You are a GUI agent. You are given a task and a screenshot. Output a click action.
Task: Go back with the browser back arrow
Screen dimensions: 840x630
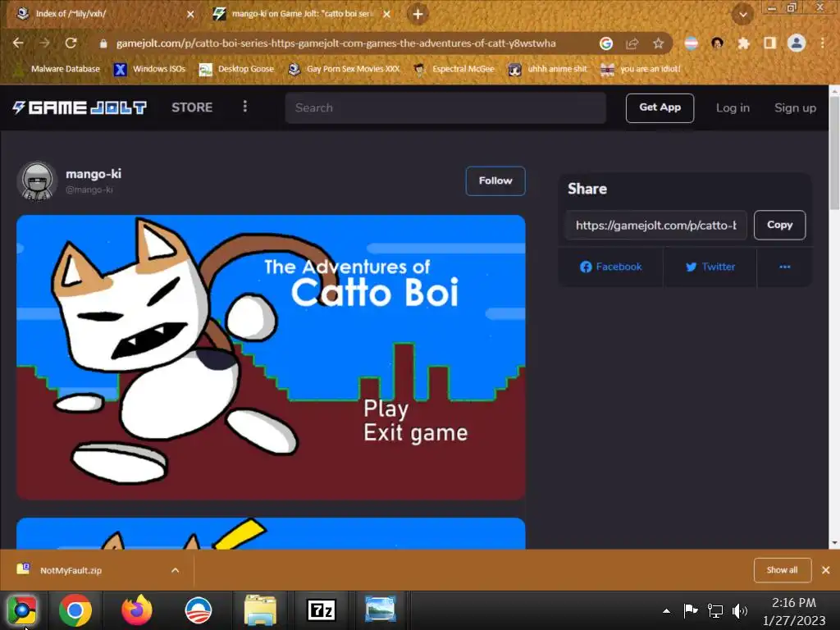click(x=18, y=43)
